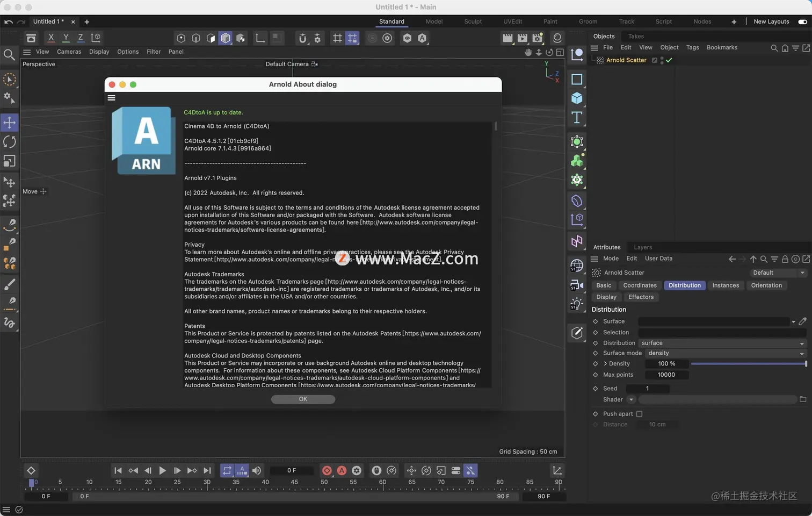Select the Move tool in left toolbar
Image resolution: width=812 pixels, height=516 pixels.
pos(10,123)
